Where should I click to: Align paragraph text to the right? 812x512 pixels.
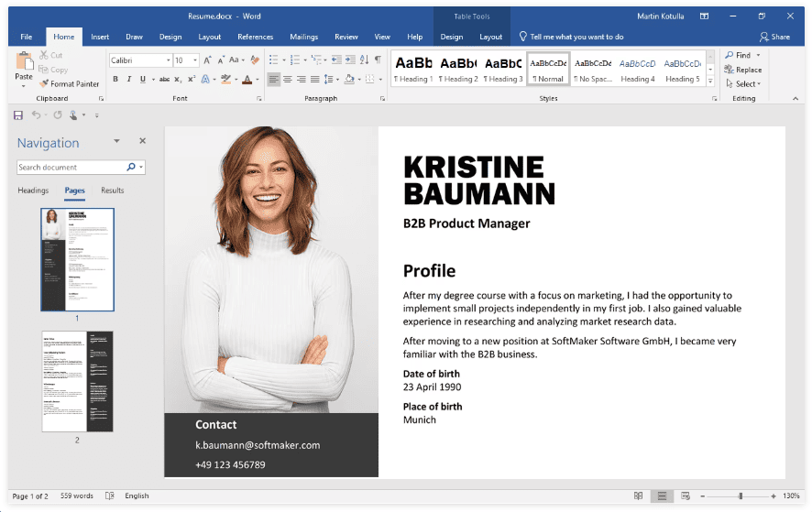(301, 79)
